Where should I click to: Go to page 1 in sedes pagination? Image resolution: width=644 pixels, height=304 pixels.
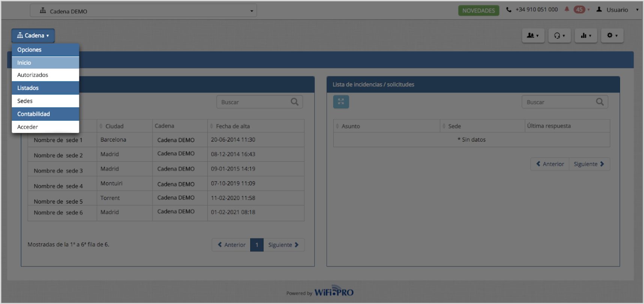point(257,245)
